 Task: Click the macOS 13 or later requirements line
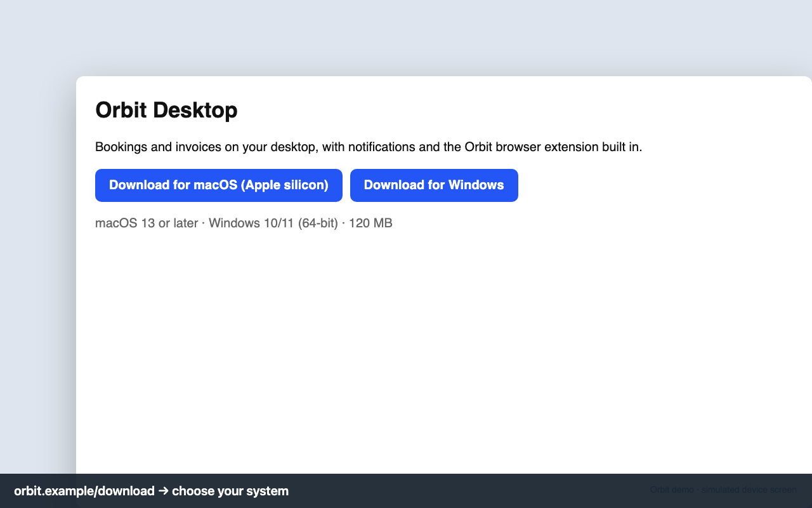click(244, 223)
